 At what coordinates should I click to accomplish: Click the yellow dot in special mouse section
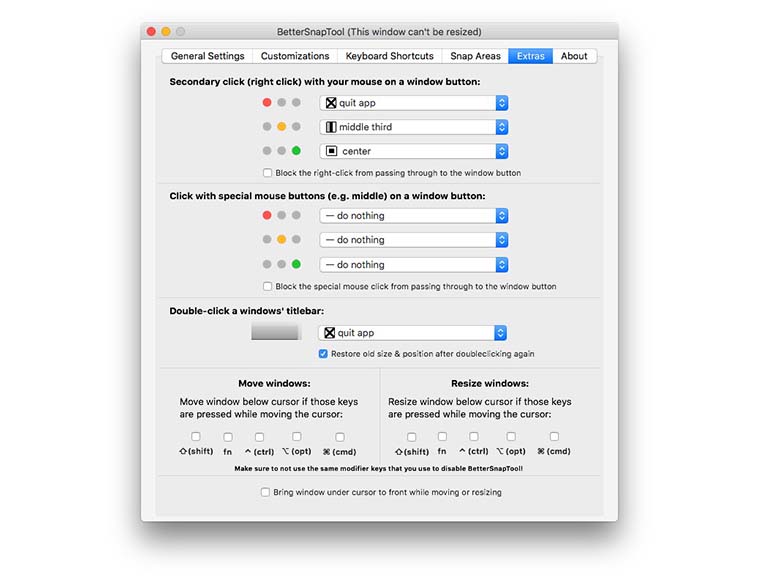pyautogui.click(x=282, y=239)
